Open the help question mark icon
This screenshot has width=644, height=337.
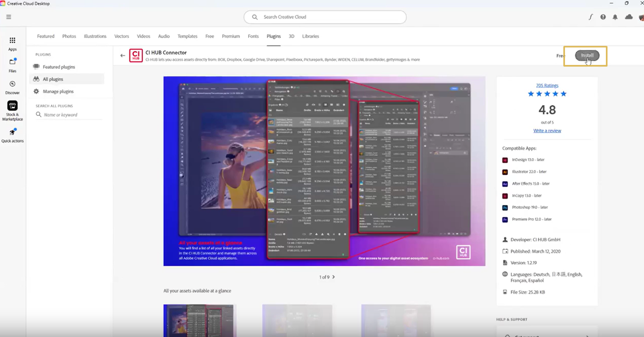click(603, 17)
